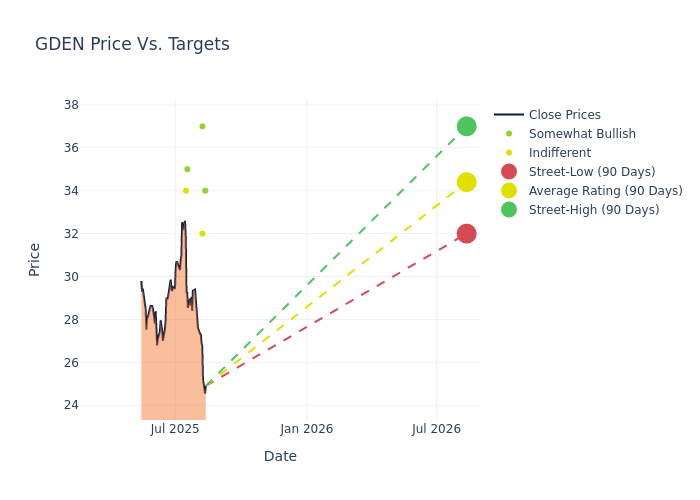Click the GDEN Price Vs. Targets title
Viewport: 700px width, 500px height.
pyautogui.click(x=132, y=44)
